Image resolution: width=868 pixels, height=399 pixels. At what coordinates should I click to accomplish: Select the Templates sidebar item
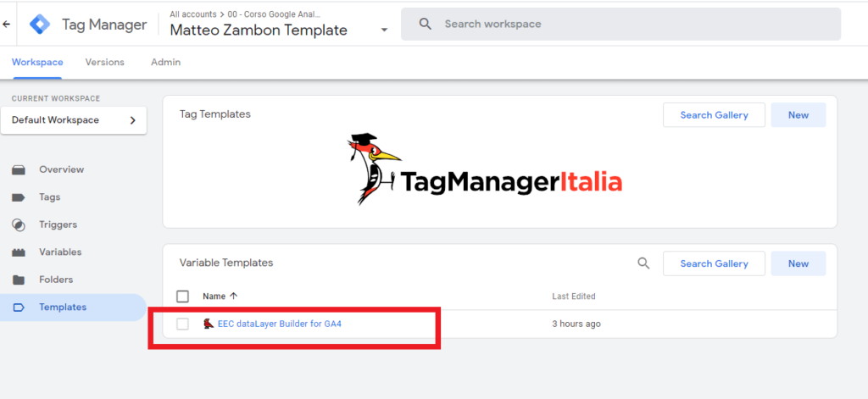73,308
